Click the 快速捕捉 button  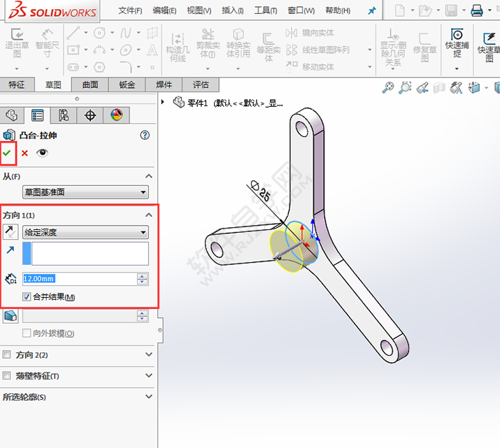(x=457, y=43)
